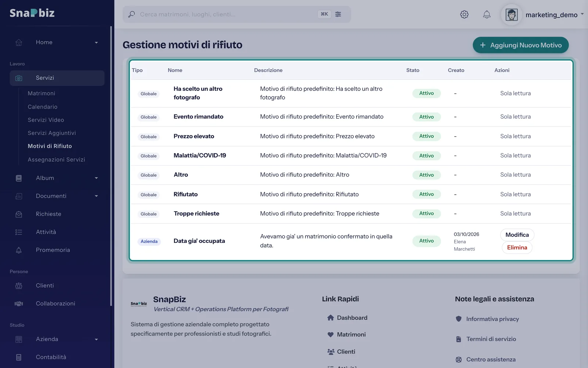The width and height of the screenshot is (588, 368).
Task: Expand the Documenti submenu arrow
Action: [x=96, y=196]
